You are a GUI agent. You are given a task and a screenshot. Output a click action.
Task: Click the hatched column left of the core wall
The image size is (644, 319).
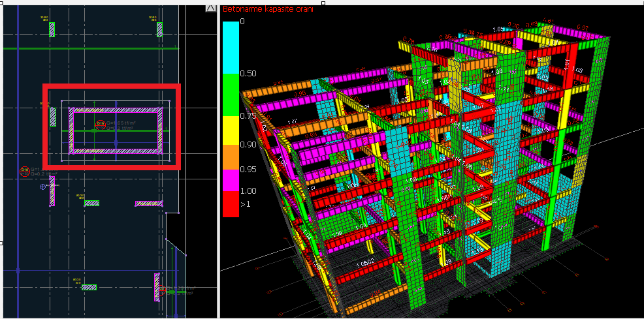pos(54,117)
